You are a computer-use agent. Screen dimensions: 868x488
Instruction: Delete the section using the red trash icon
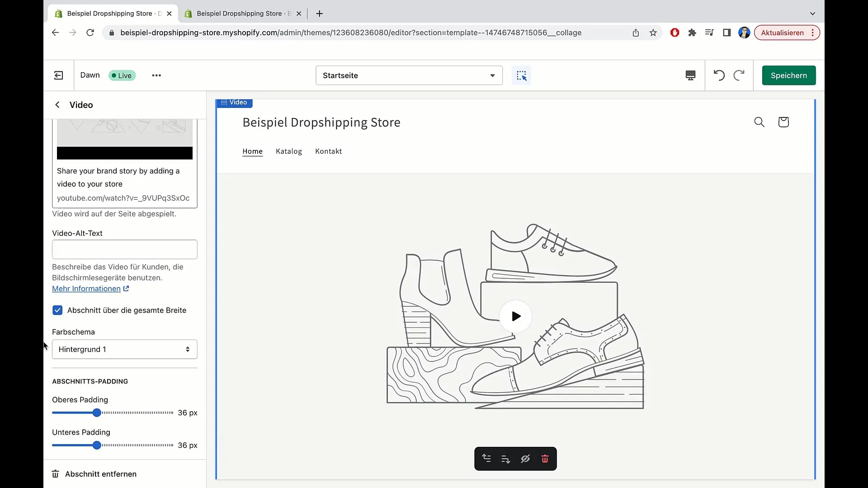(x=545, y=459)
